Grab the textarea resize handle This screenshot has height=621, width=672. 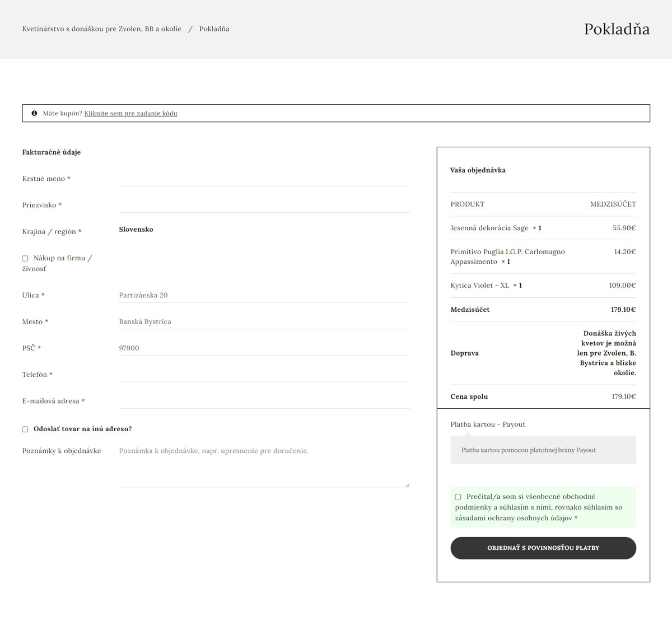tap(407, 485)
